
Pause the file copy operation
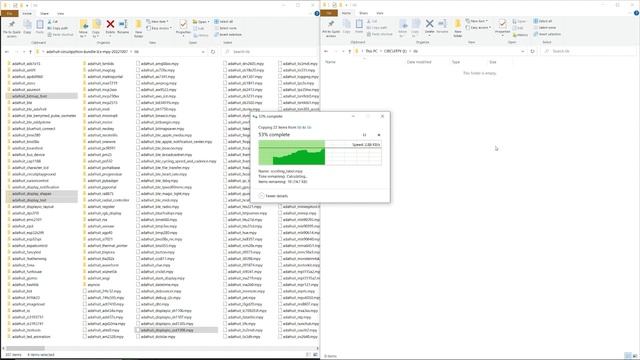tap(364, 135)
